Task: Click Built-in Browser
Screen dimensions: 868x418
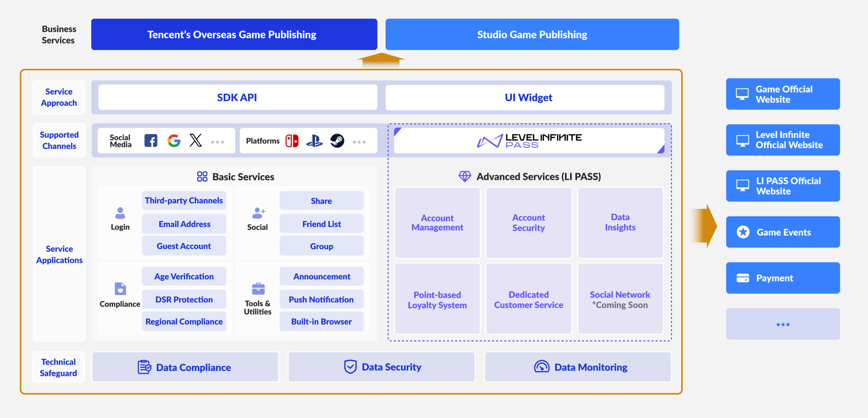Action: coord(321,322)
